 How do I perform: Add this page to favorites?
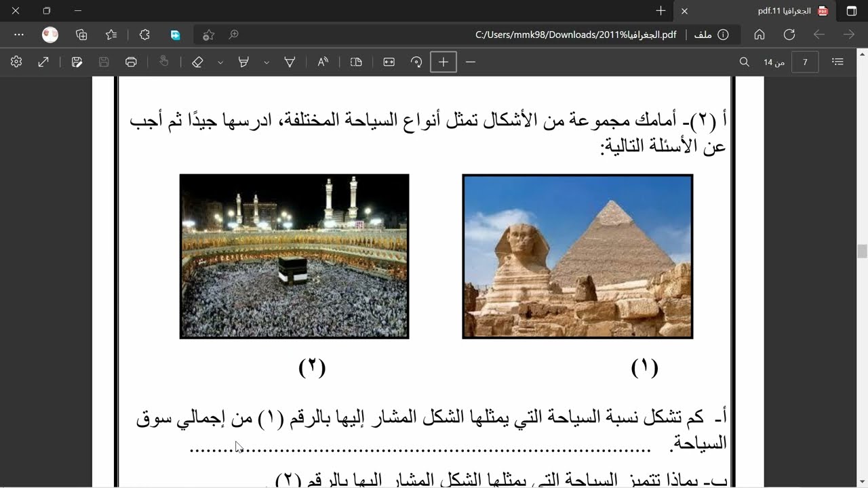209,35
